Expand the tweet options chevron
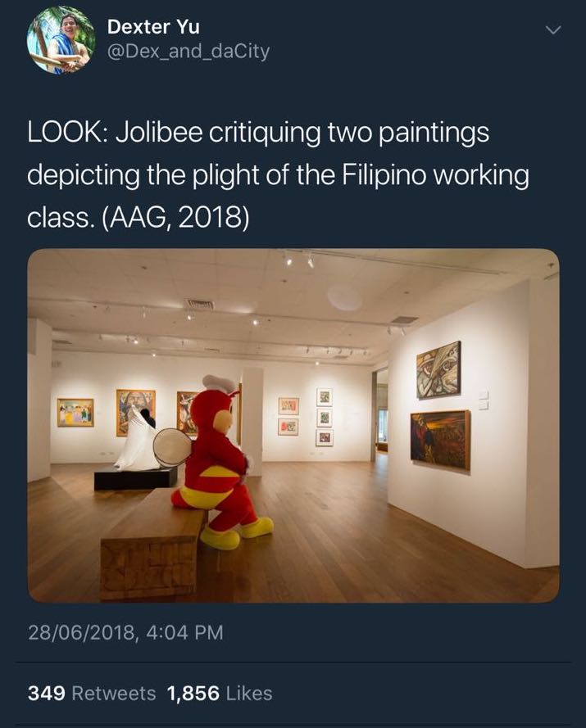 click(x=552, y=30)
